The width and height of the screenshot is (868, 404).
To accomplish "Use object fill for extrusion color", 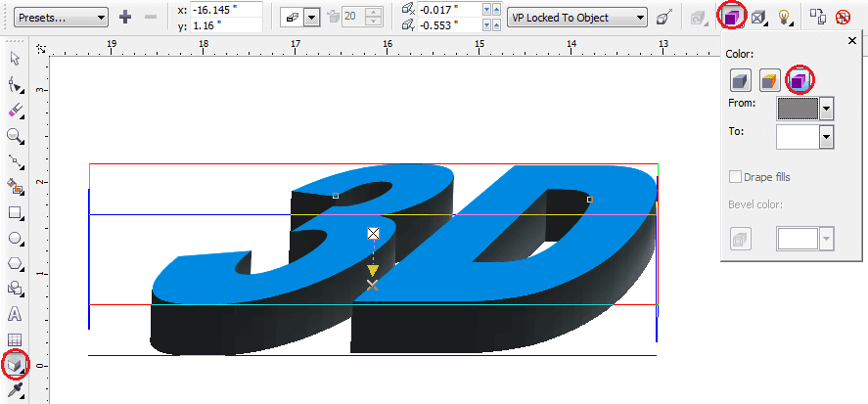I will pos(741,81).
